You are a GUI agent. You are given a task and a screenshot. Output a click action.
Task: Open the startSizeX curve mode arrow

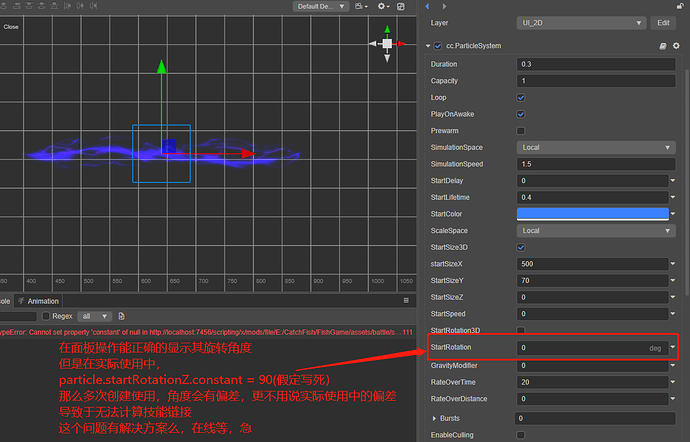coord(673,264)
